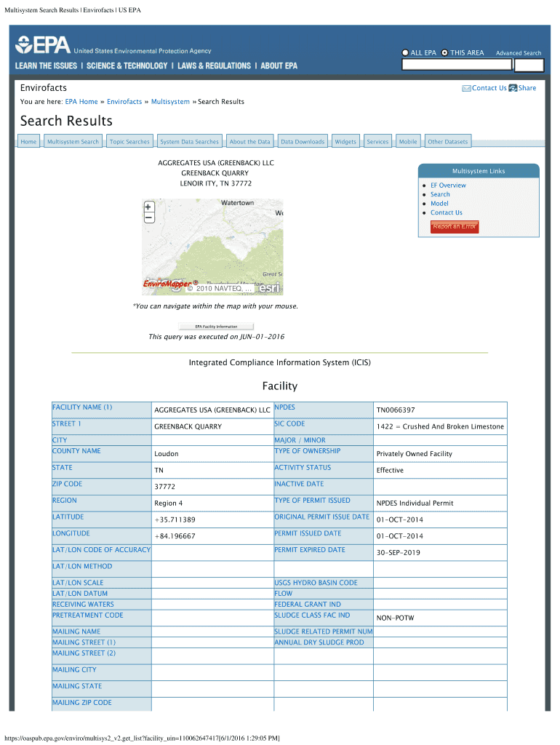Click the Contact Us envelope icon
The width and height of the screenshot is (560, 745).
click(x=466, y=88)
